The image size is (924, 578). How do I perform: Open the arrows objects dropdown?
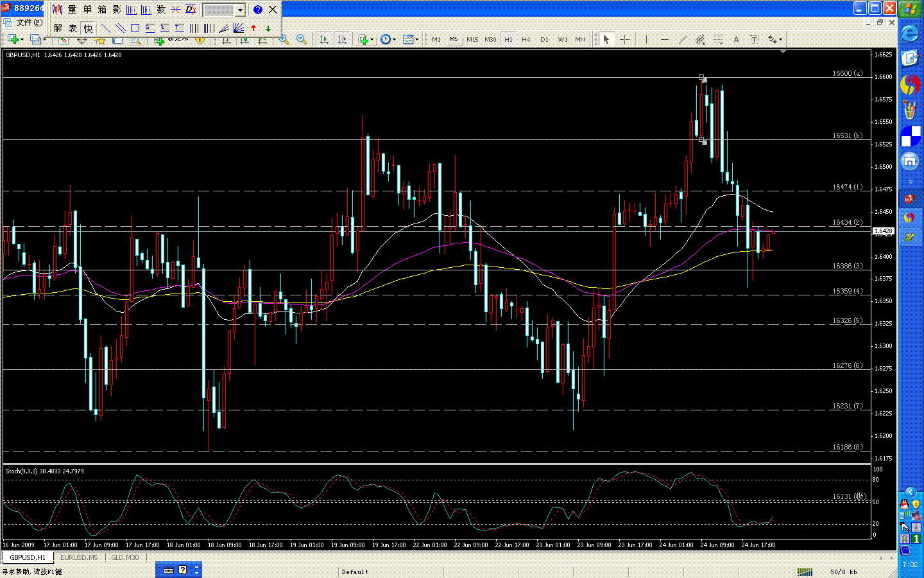point(775,39)
